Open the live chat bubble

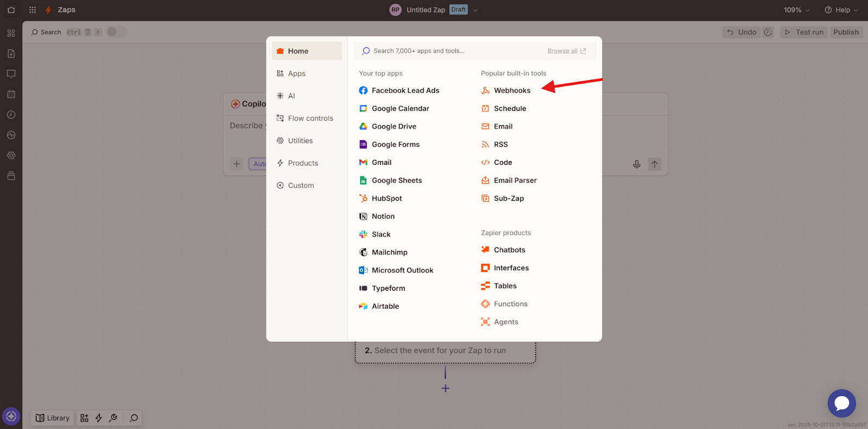pyautogui.click(x=841, y=404)
